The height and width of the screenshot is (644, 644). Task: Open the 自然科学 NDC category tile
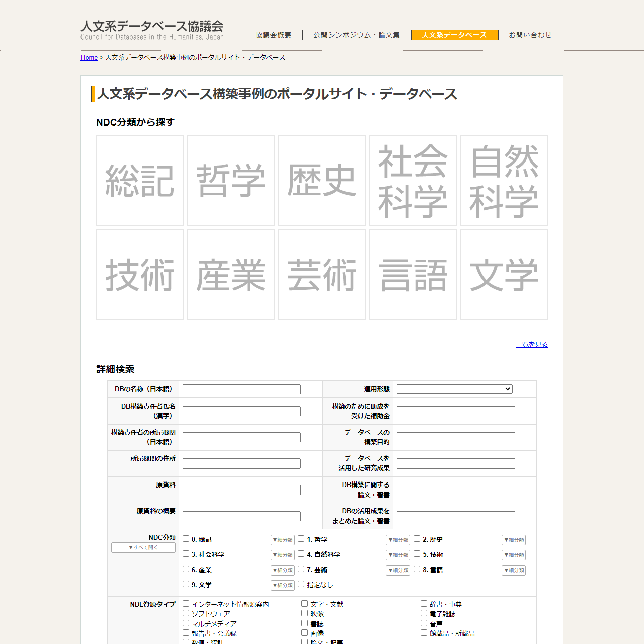pos(504,181)
